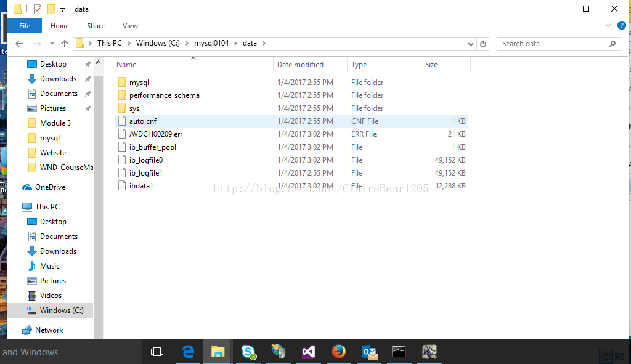Open Microsoft Edge from the taskbar

click(187, 352)
